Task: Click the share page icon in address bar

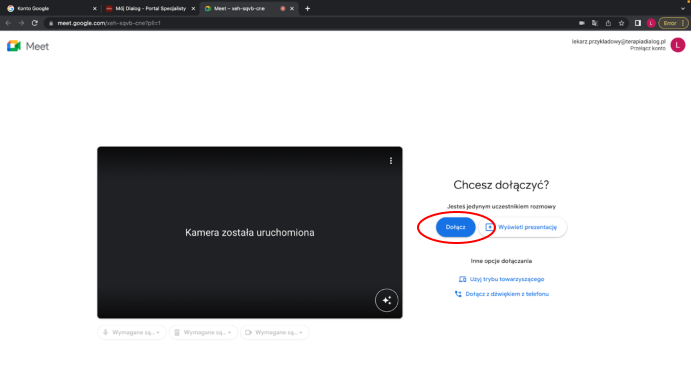Action: 608,23
